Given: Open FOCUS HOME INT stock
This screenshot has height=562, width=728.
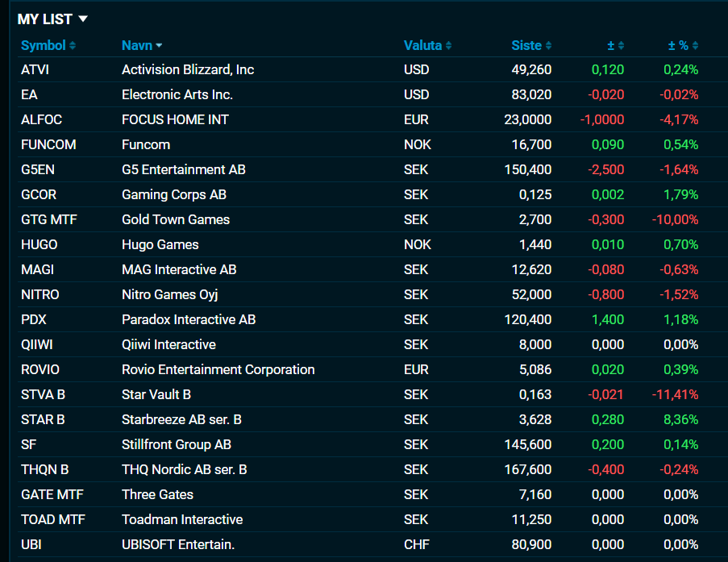Looking at the screenshot, I should 175,120.
